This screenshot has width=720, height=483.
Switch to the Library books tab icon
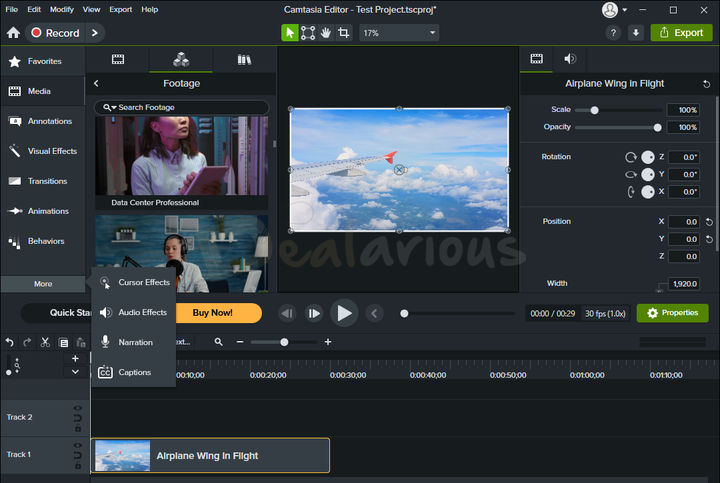click(x=244, y=59)
